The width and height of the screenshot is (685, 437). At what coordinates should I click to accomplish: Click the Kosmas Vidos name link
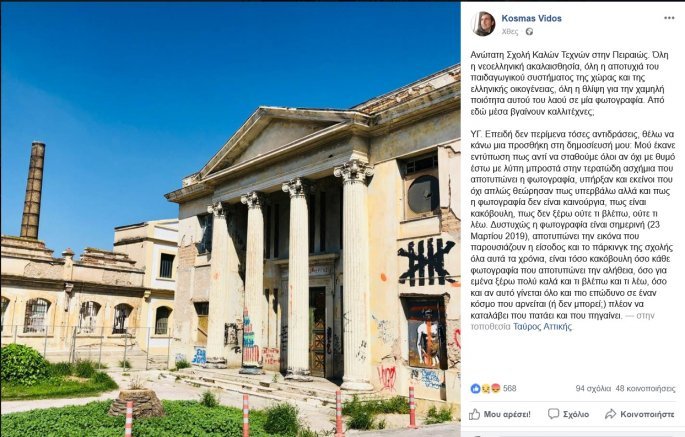531,18
